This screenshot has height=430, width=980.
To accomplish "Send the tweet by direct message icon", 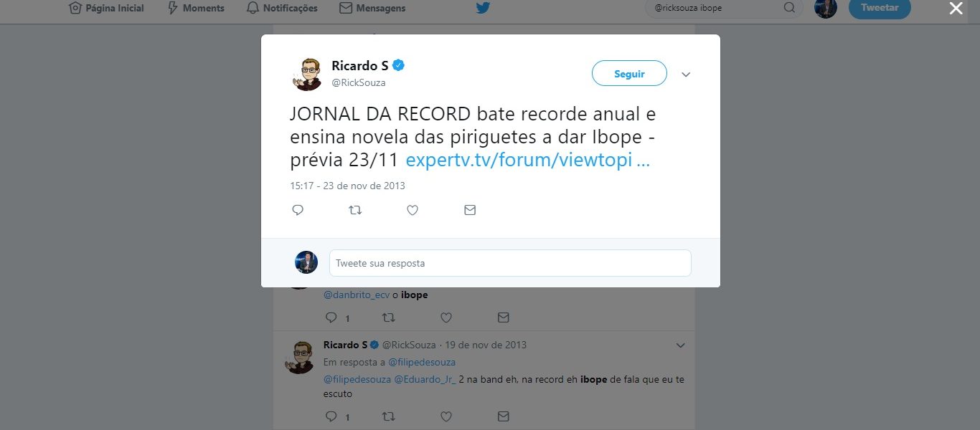I will tap(470, 210).
